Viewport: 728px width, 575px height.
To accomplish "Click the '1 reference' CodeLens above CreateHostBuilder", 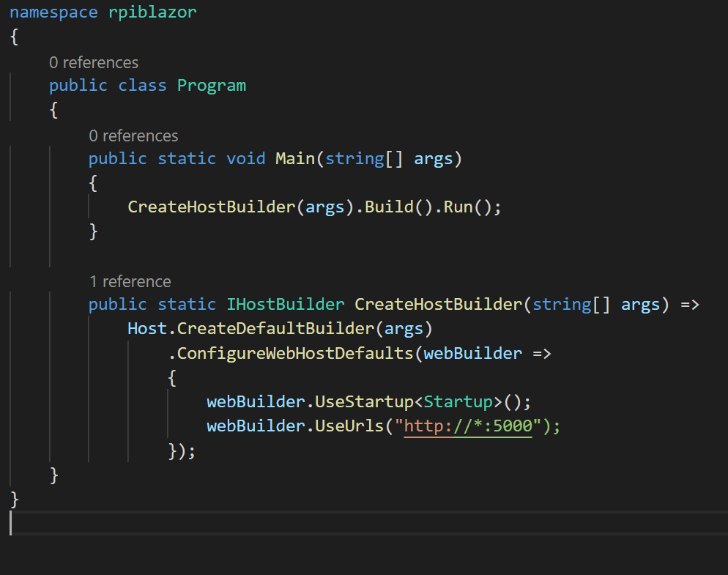I will pyautogui.click(x=130, y=282).
